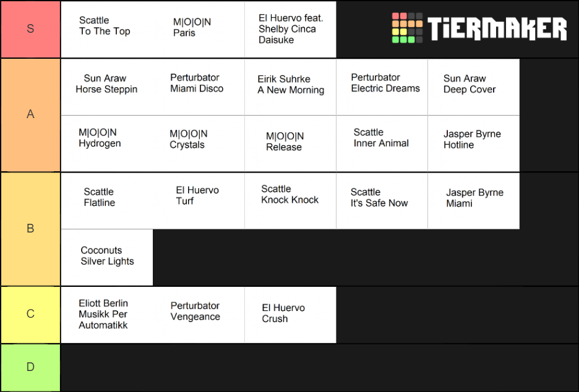Select the El Huervo Crush tile

pos(290,315)
